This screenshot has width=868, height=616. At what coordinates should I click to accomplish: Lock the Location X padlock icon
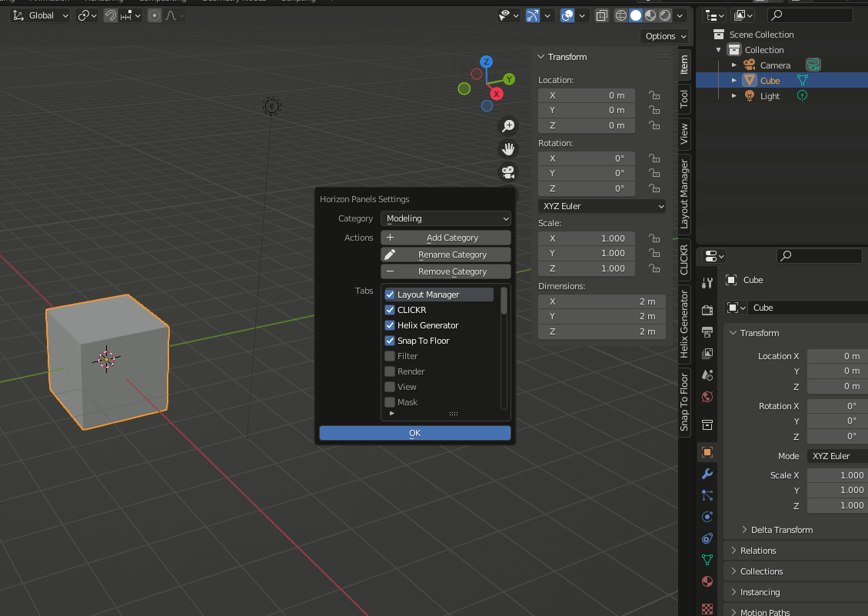tap(653, 95)
